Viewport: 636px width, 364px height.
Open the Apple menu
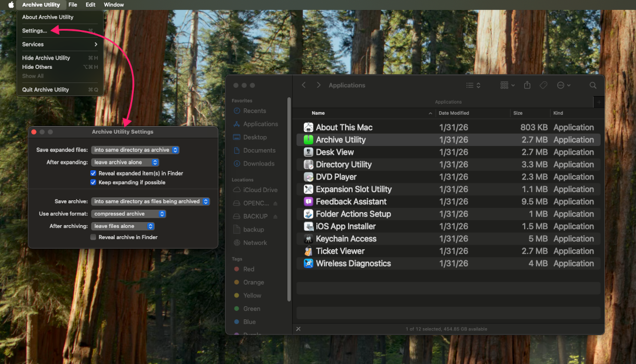click(x=11, y=5)
